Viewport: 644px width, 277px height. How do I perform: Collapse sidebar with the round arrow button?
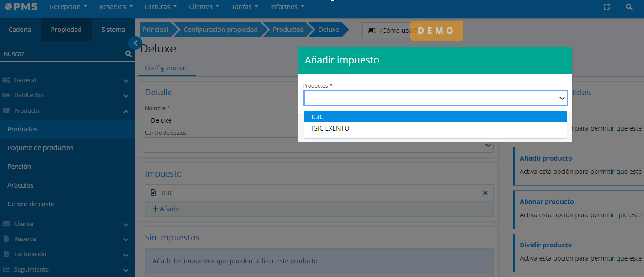coord(135,43)
